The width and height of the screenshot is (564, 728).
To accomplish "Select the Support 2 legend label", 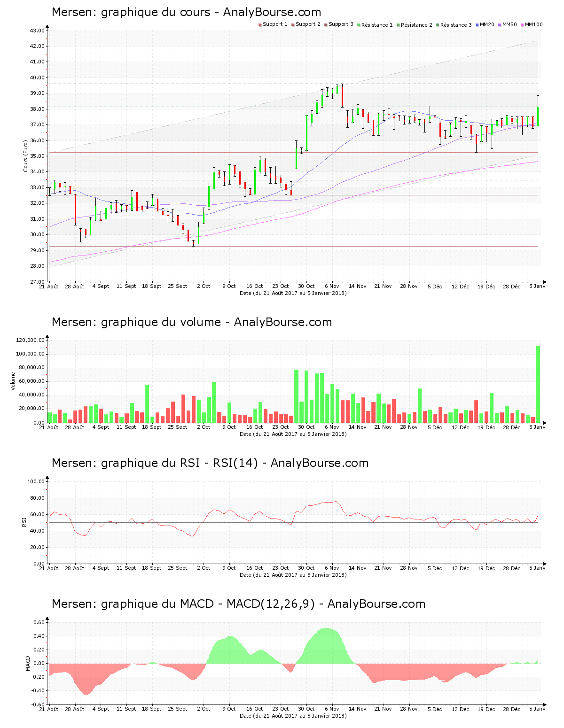I will click(308, 24).
